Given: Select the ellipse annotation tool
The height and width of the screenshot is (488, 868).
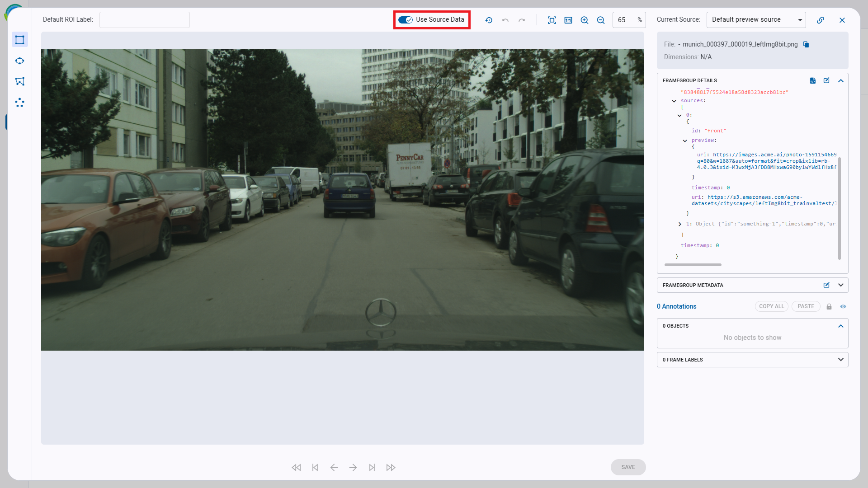Looking at the screenshot, I should coord(20,61).
